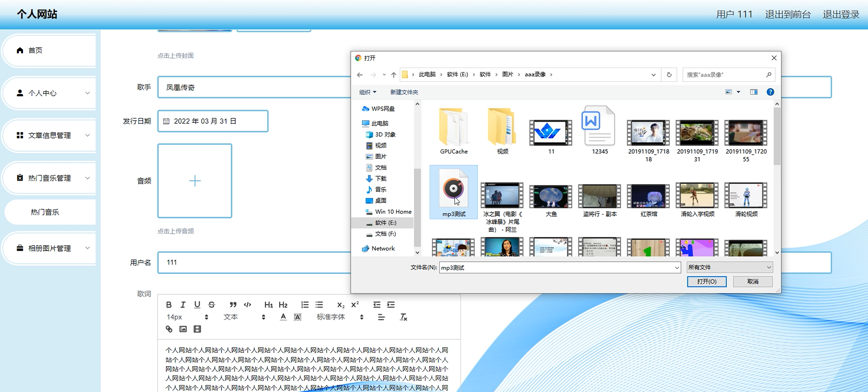Click 退出到前台 link
The image size is (868, 392).
tap(788, 14)
